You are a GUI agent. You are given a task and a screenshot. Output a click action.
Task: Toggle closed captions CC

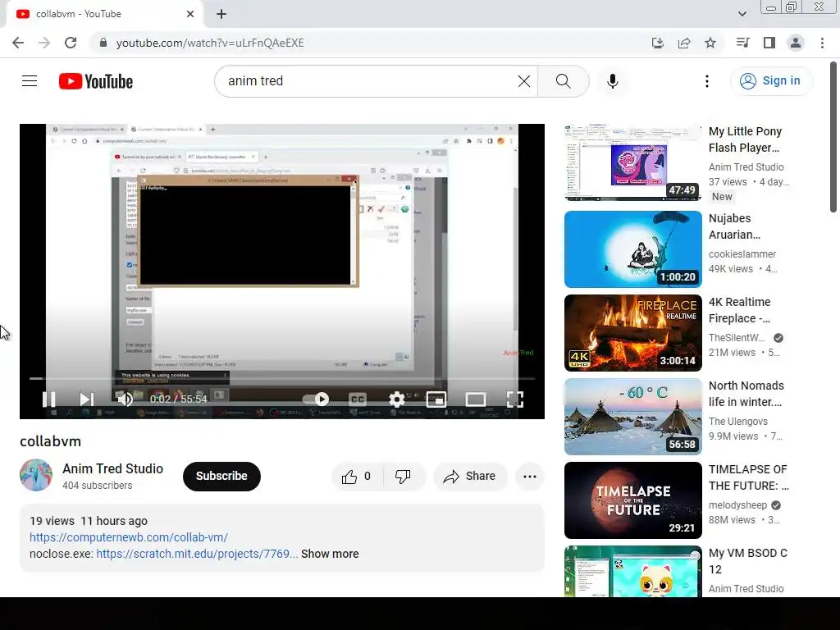click(358, 399)
